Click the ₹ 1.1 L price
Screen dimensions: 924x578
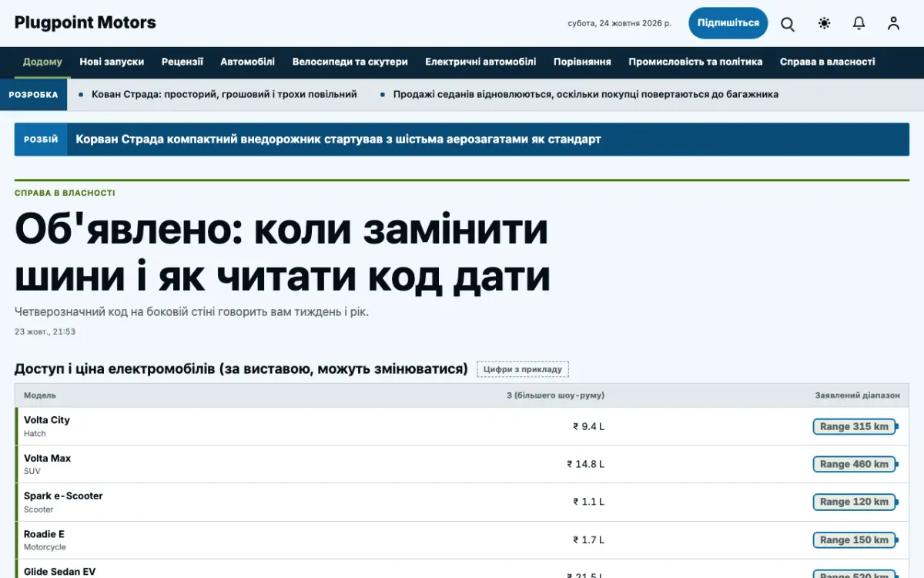pos(588,502)
